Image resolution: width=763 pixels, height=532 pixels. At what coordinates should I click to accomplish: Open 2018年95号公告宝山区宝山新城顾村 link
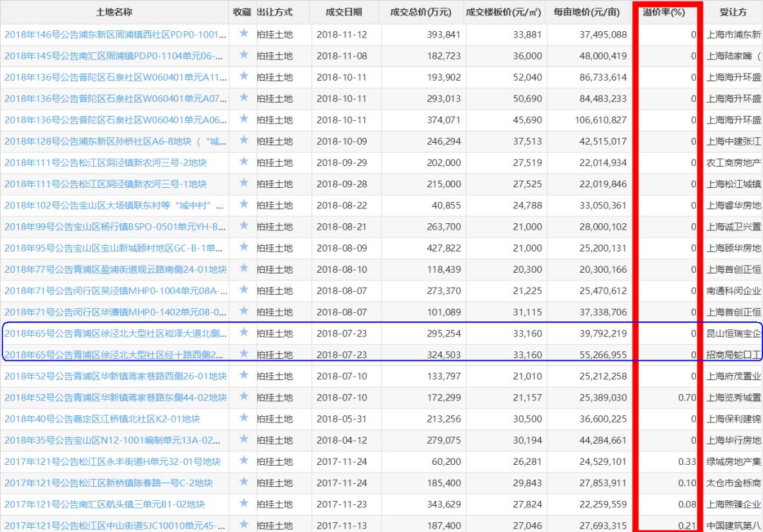(x=113, y=248)
